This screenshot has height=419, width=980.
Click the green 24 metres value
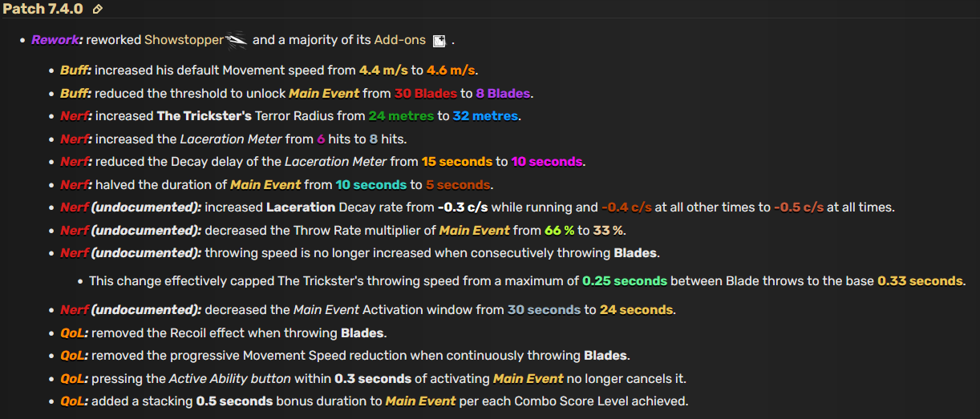401,115
